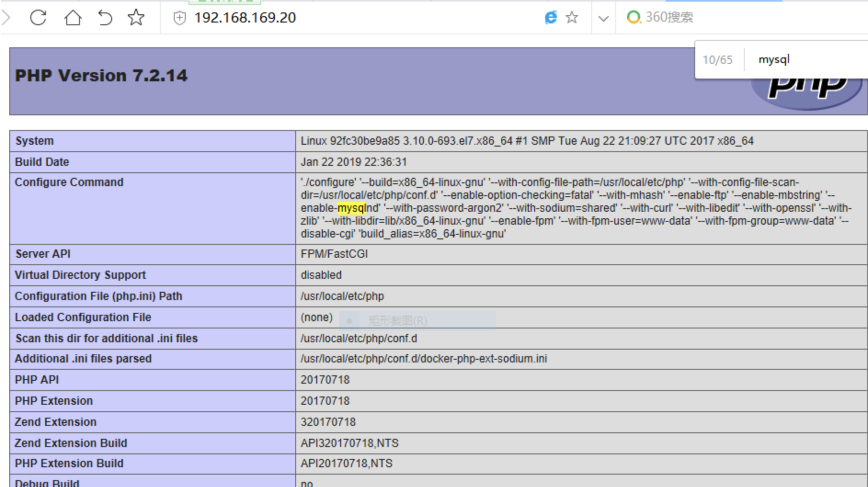Select the Zend Extension label
Screen dimensions: 868x487
pyautogui.click(x=55, y=422)
